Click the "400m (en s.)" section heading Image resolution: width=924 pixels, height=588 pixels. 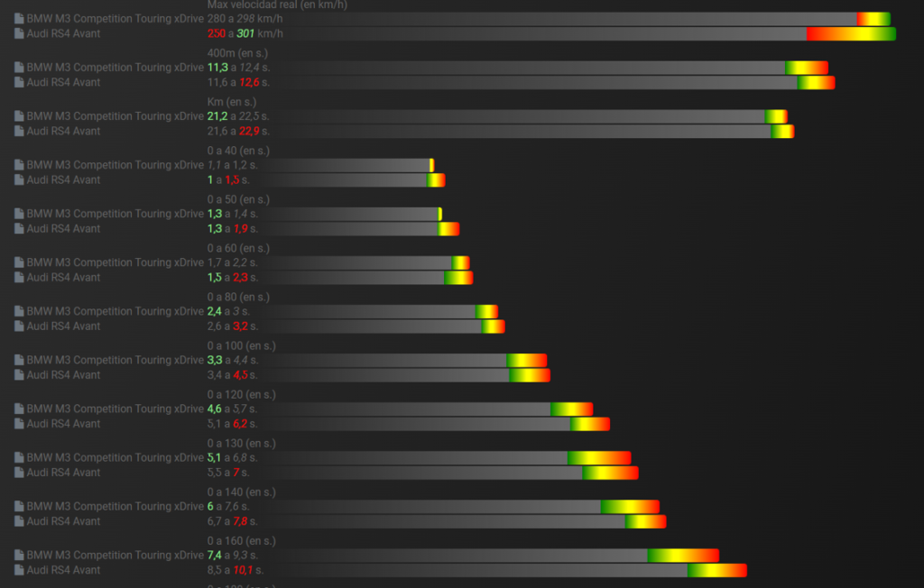tap(237, 53)
